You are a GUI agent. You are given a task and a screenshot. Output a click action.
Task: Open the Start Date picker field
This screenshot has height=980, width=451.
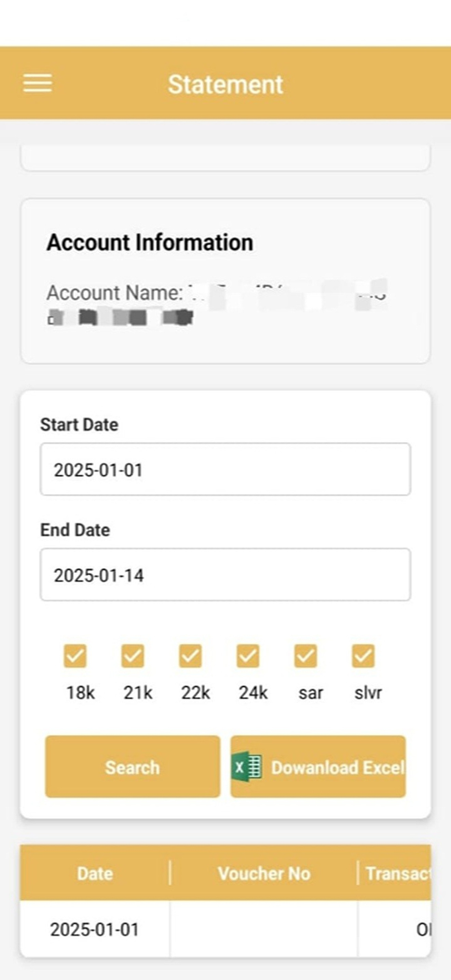[225, 469]
